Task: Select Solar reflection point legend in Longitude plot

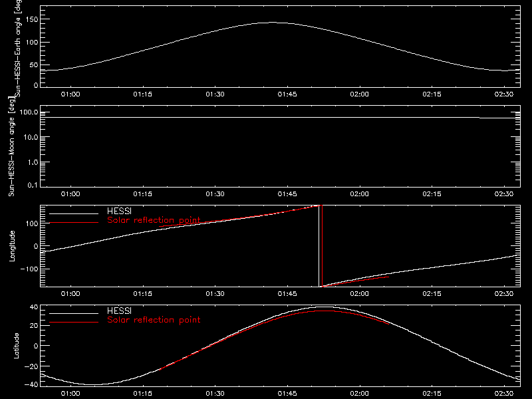Action: 154,220
